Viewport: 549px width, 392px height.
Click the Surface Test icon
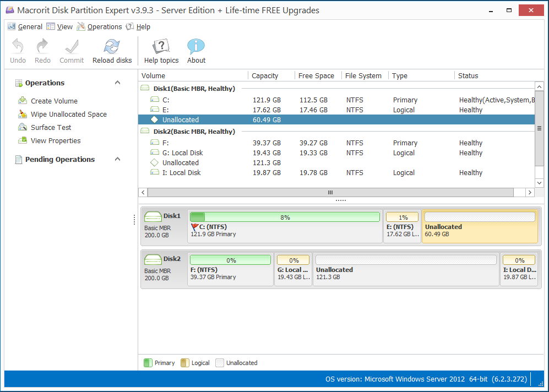click(x=23, y=127)
